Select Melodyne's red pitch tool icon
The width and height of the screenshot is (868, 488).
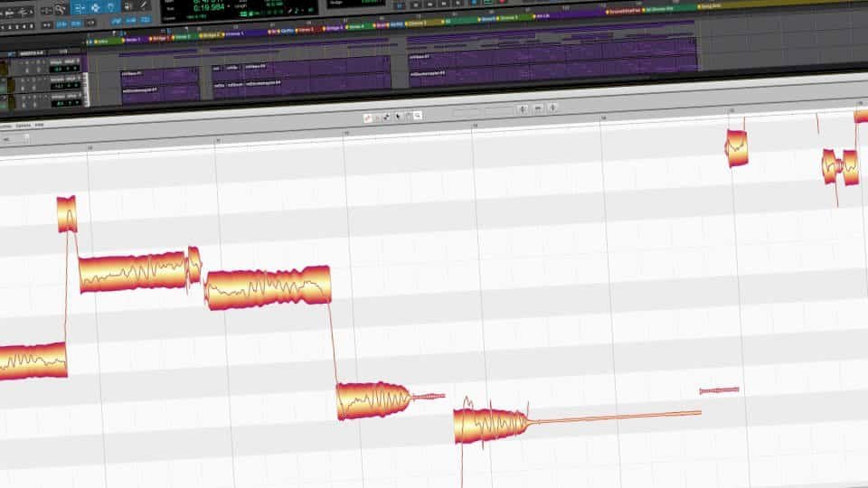(367, 117)
